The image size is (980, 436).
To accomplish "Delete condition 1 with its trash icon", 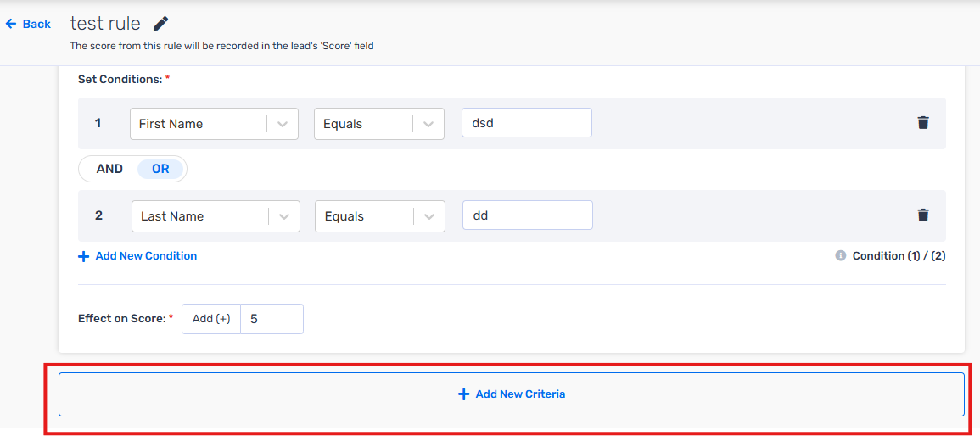I will coord(922,123).
